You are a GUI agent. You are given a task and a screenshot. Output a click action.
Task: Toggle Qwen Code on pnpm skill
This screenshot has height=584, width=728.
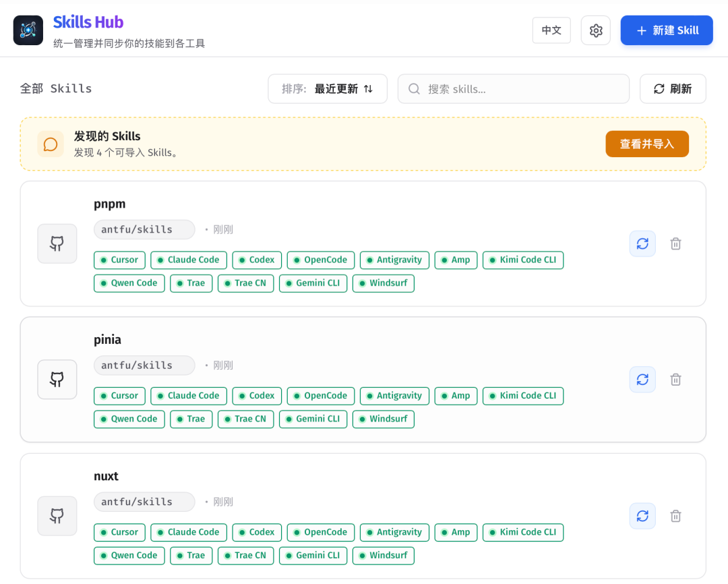[x=129, y=283]
